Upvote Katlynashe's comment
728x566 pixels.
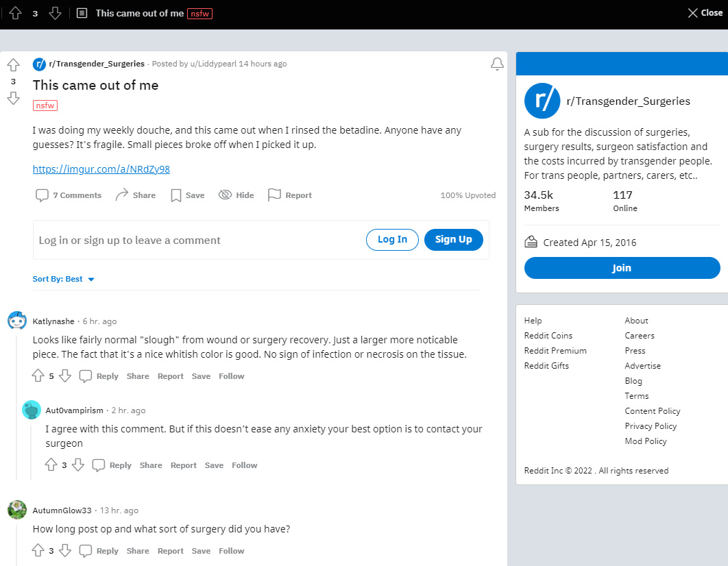[38, 376]
